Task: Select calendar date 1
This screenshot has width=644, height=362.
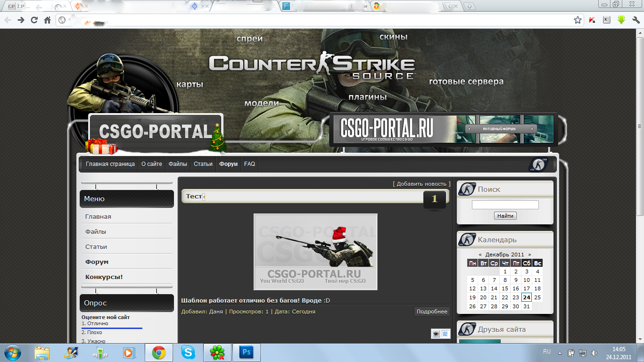Action: [x=505, y=271]
